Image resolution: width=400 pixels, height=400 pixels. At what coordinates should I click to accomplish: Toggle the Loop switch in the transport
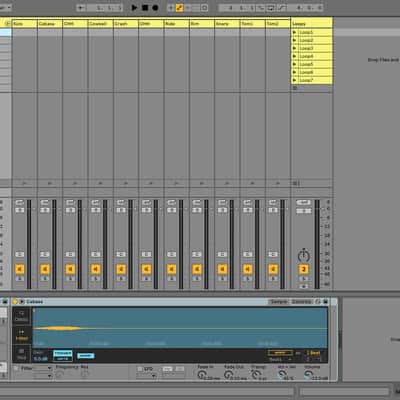point(271,7)
